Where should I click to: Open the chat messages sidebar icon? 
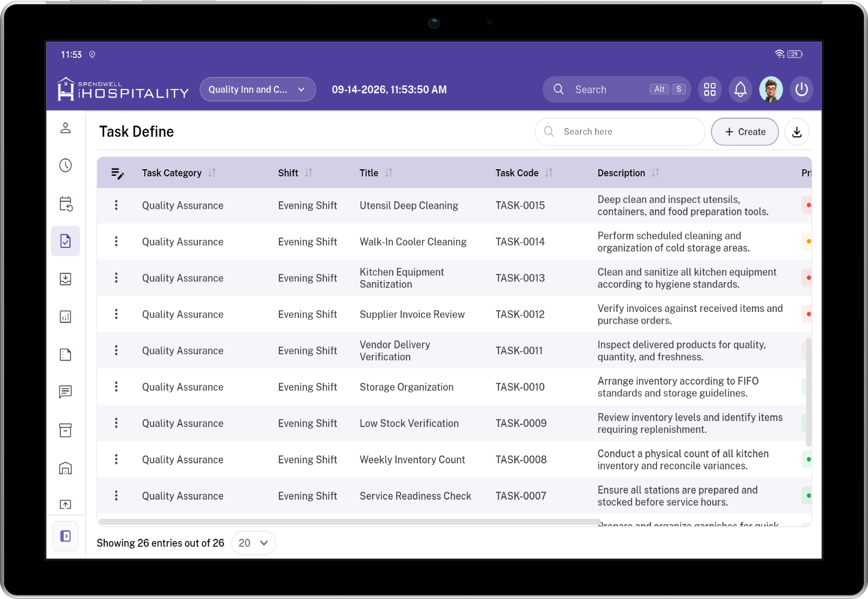tap(66, 392)
